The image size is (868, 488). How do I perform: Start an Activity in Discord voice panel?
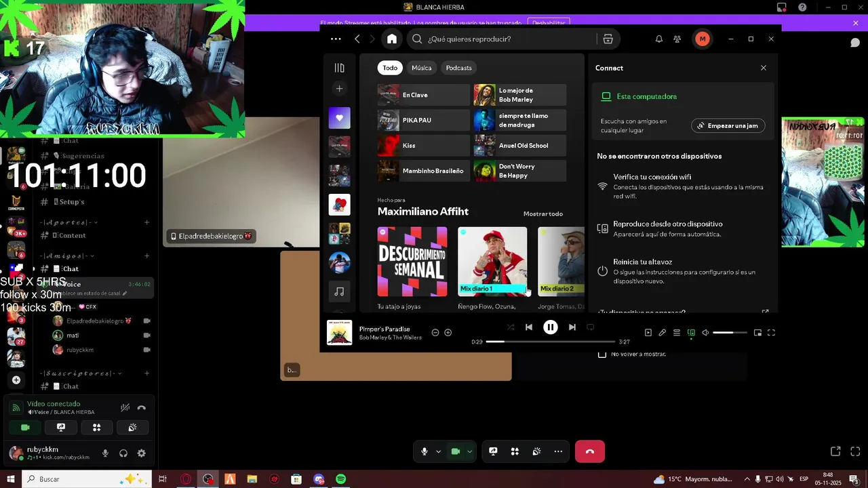coord(97,428)
